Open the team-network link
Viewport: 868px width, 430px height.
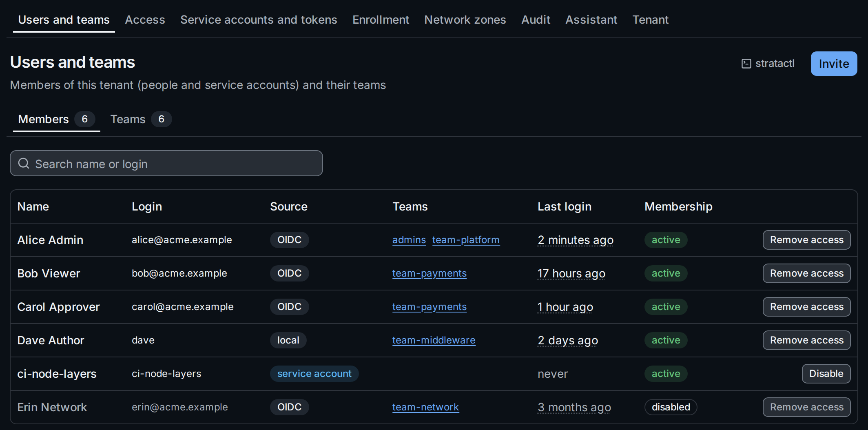pyautogui.click(x=425, y=407)
